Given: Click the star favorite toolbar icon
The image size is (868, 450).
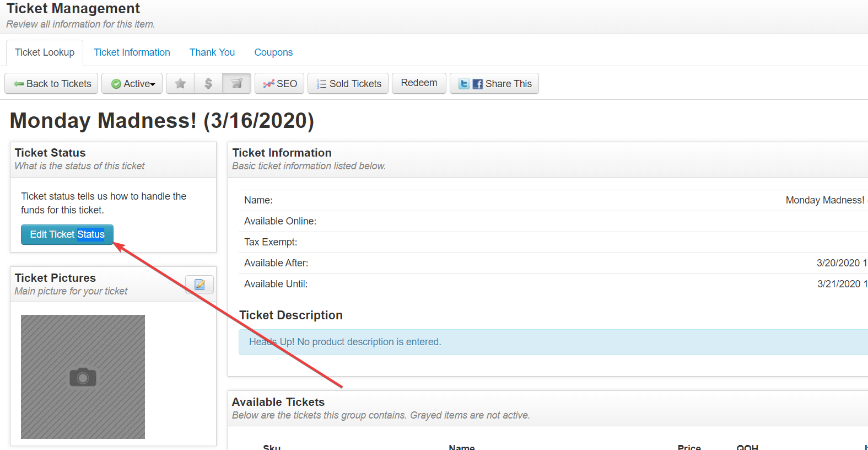Looking at the screenshot, I should coord(180,84).
